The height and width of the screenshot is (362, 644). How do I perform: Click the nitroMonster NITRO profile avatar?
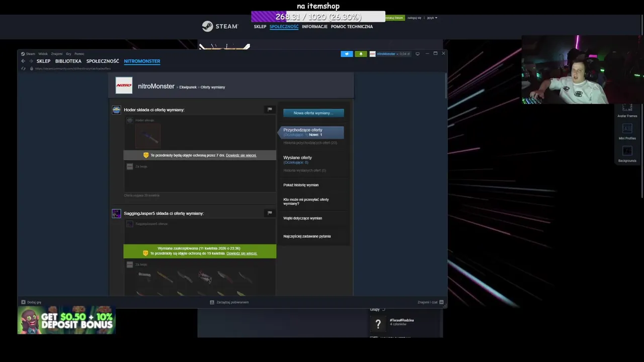click(124, 85)
